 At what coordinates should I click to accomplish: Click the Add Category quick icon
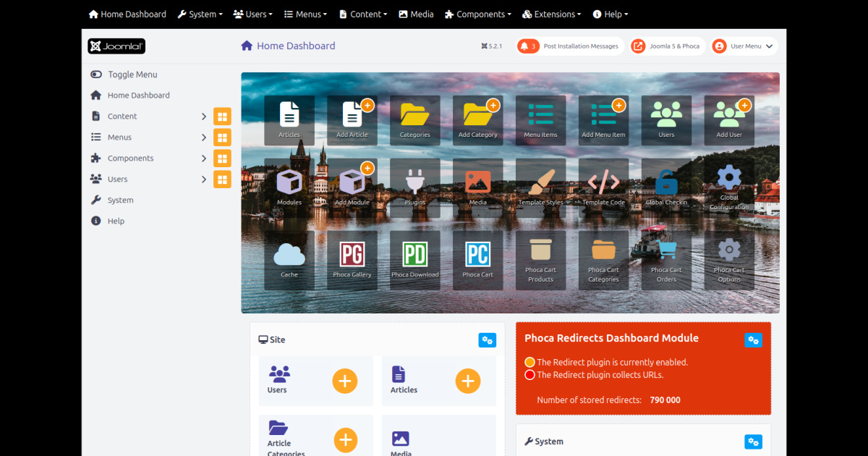click(478, 120)
